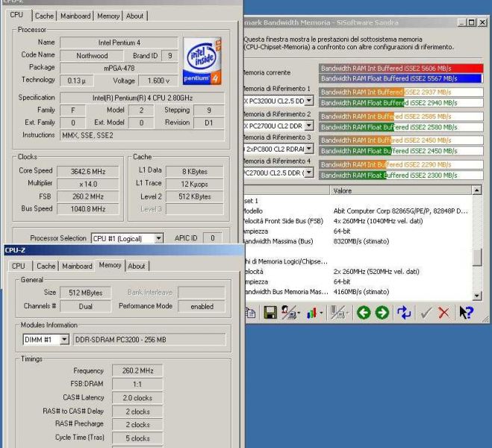Click the Level 2 512 KBytes field
This screenshot has width=492, height=448.
point(195,196)
